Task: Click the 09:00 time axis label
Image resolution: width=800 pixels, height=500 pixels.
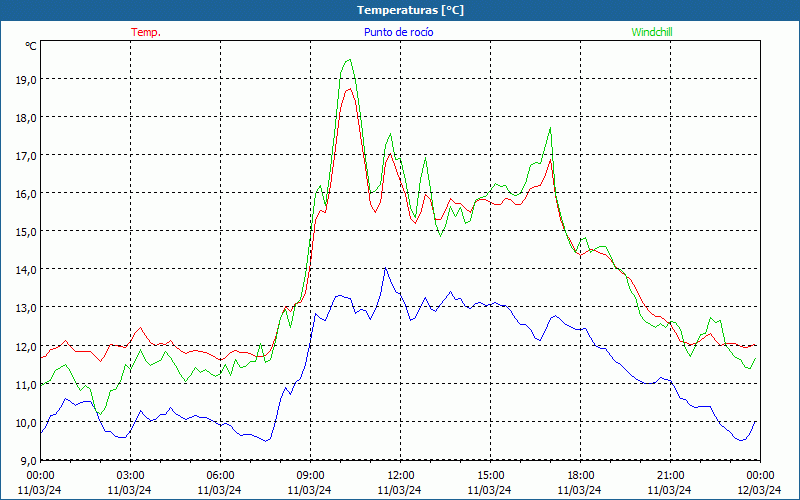Action: click(x=310, y=476)
